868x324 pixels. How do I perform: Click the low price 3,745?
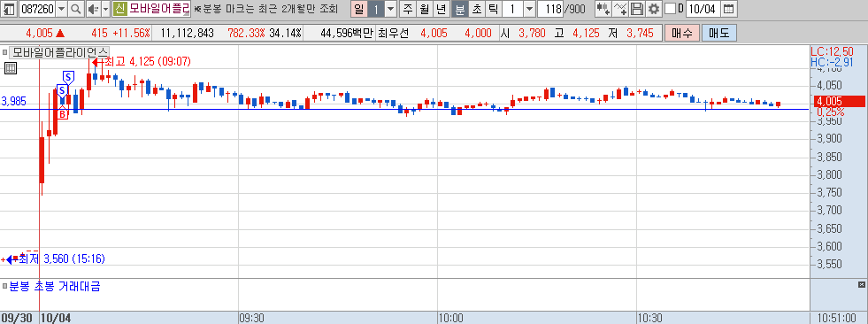tap(641, 34)
